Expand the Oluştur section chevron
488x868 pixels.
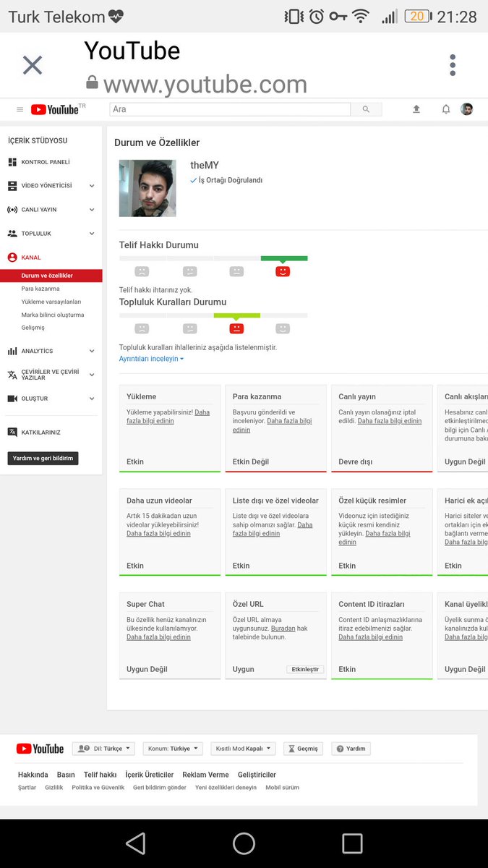92,399
